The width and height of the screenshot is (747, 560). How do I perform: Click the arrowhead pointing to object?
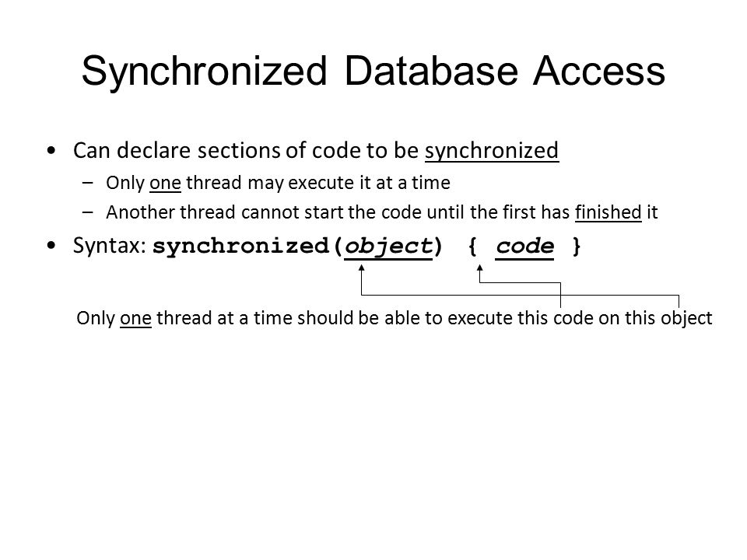tap(362, 268)
